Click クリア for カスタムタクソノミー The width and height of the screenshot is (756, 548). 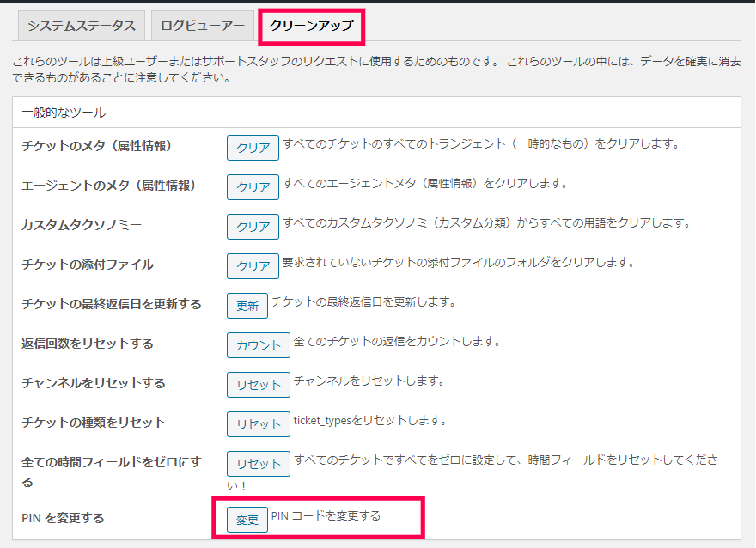coord(253,227)
